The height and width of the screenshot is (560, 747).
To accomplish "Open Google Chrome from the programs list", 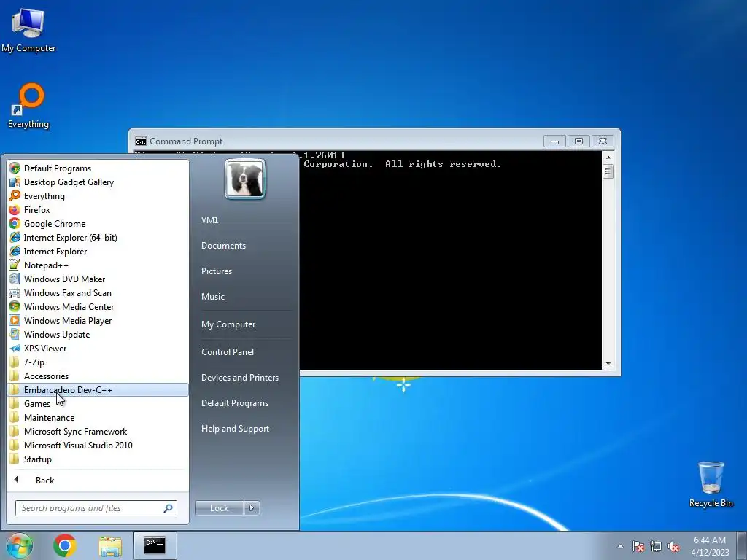I will point(98,223).
